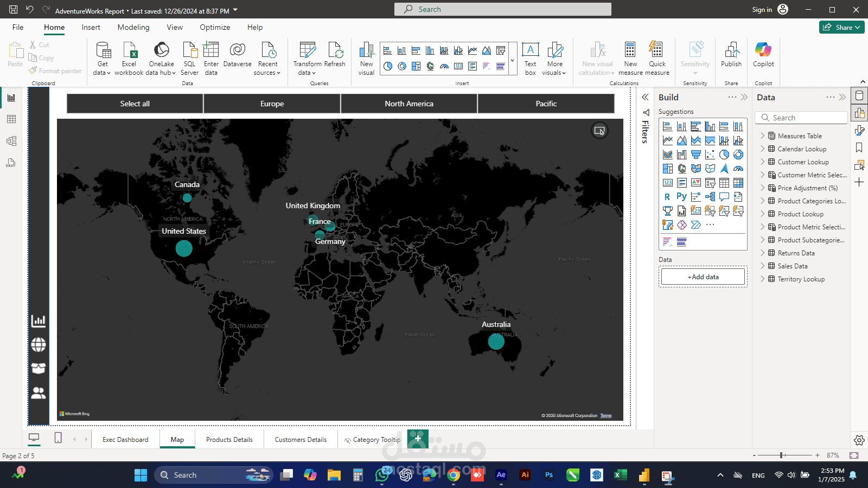
Task: Expand the Filters pane
Action: pos(645,97)
